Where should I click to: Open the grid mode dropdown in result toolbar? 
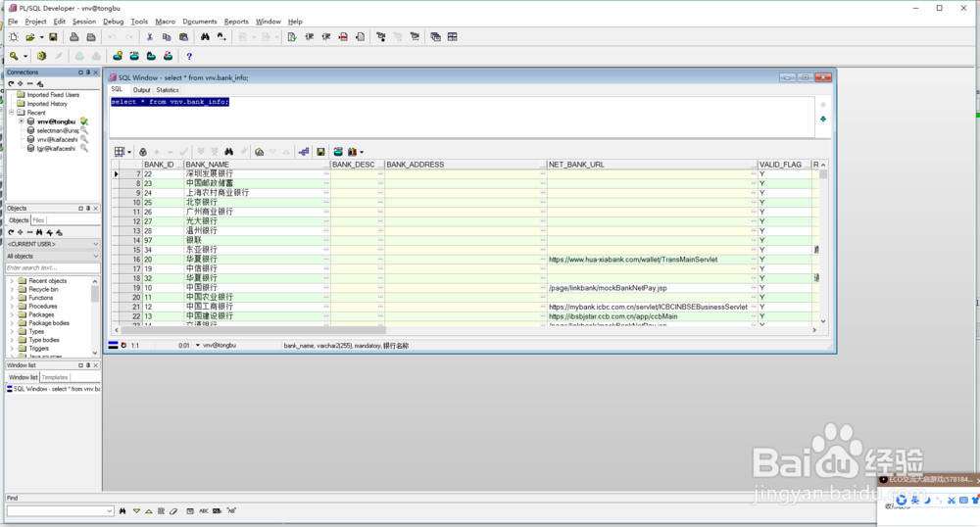129,152
